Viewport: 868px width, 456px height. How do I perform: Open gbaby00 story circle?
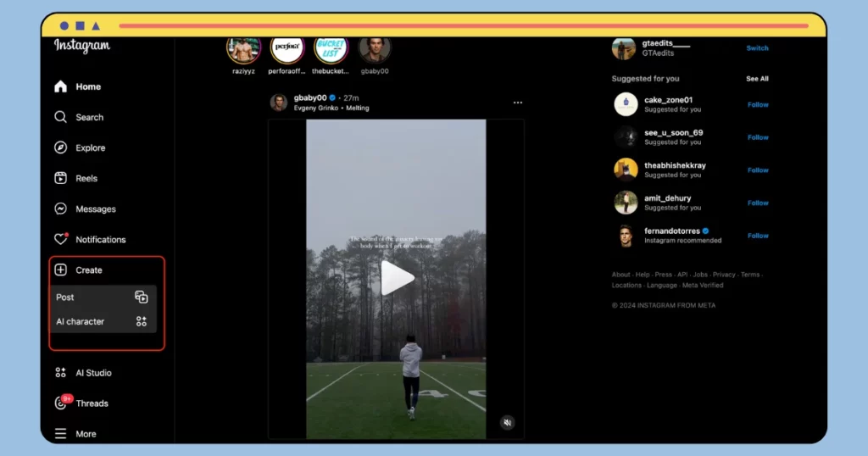point(375,50)
